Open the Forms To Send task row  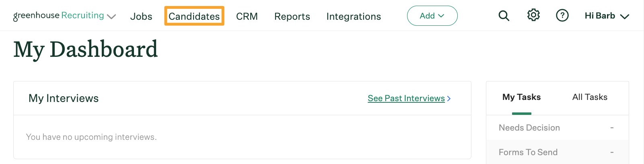pyautogui.click(x=557, y=152)
